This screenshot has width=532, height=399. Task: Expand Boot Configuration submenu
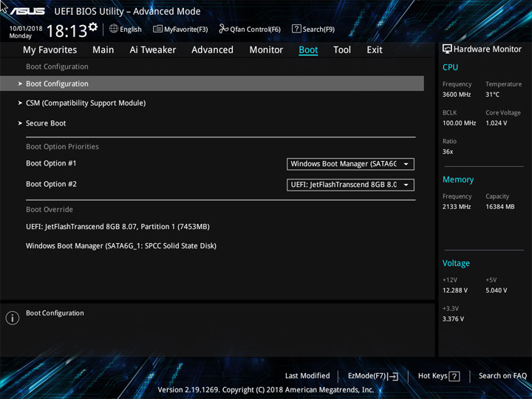click(x=212, y=83)
